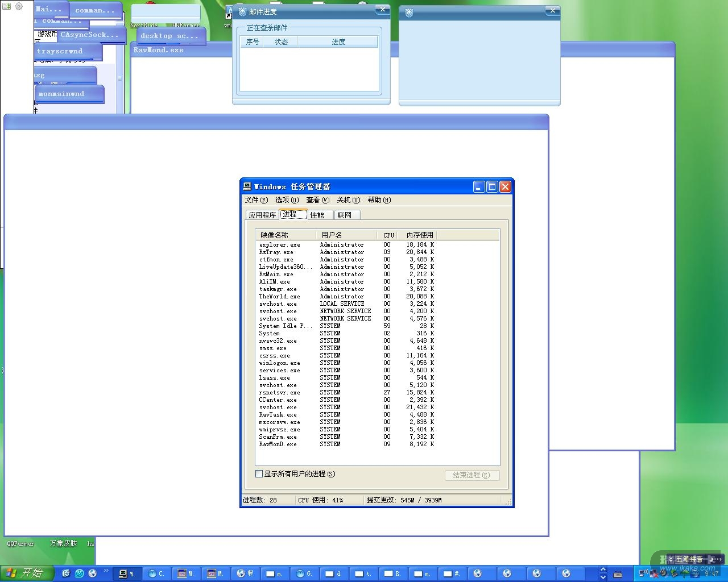728x582 pixels.
Task: Open the 帮助(H) menu
Action: (379, 200)
